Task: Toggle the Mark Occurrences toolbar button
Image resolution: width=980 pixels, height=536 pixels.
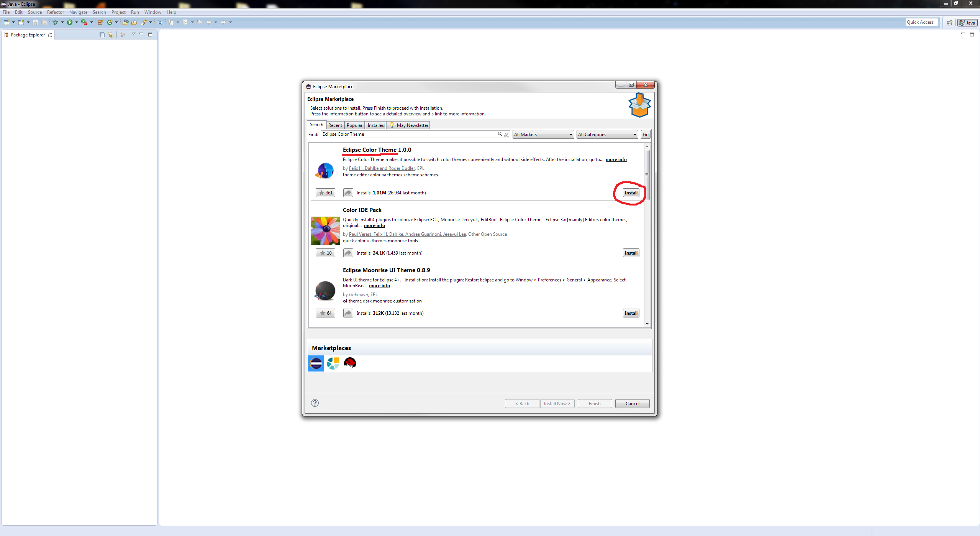Action: [160, 22]
